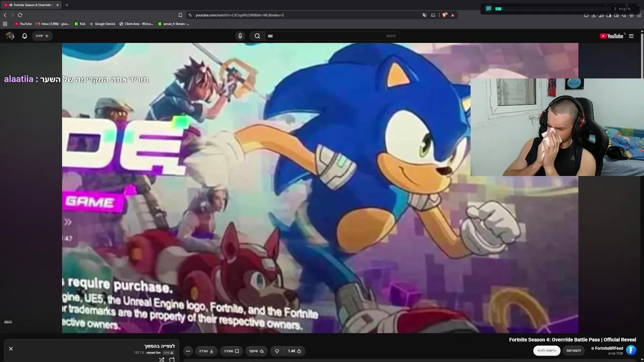
Task: Like the video showing 1.4K
Action: pyautogui.click(x=294, y=351)
